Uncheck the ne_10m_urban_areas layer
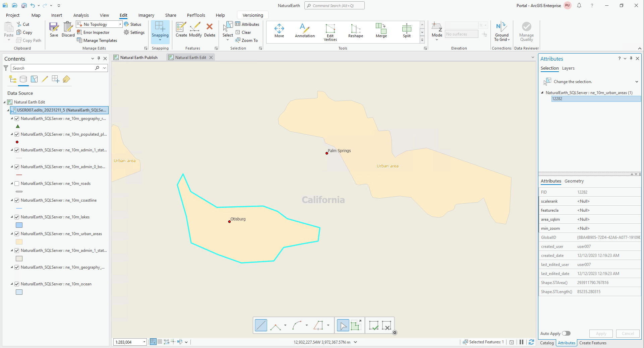The width and height of the screenshot is (644, 348). point(17,234)
